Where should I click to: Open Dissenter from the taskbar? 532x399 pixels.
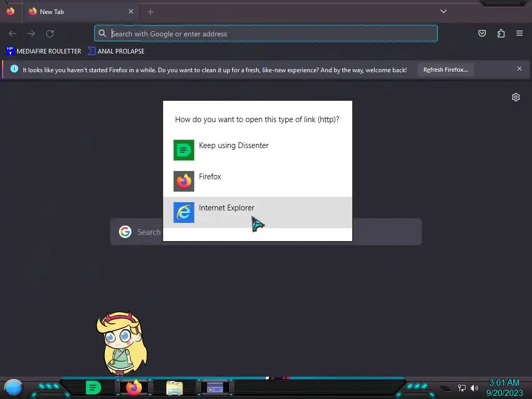coord(94,388)
